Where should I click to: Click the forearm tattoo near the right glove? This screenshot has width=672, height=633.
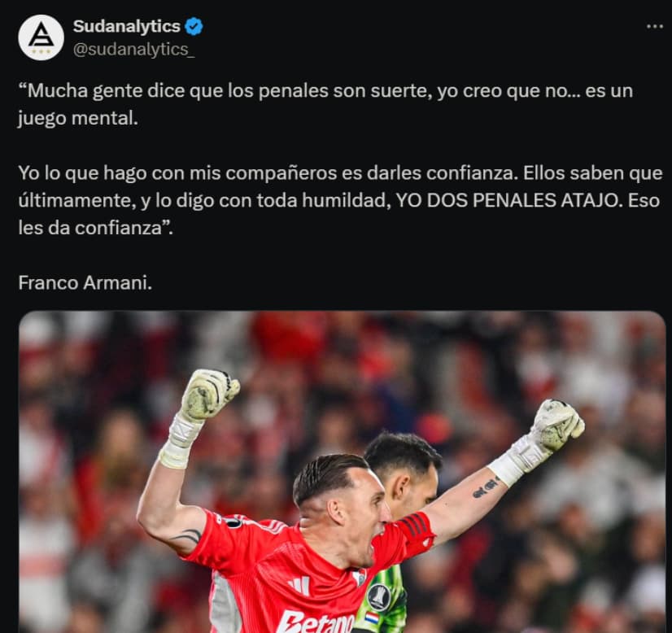pyautogui.click(x=486, y=488)
